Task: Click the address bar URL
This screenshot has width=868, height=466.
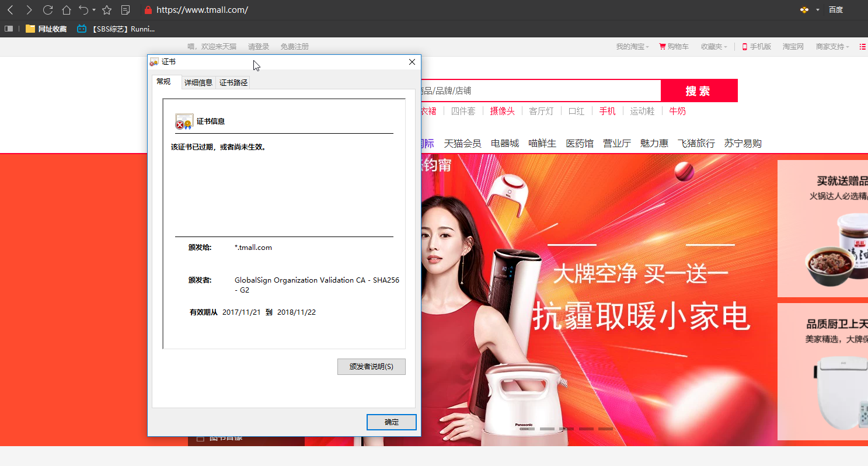Action: [203, 10]
